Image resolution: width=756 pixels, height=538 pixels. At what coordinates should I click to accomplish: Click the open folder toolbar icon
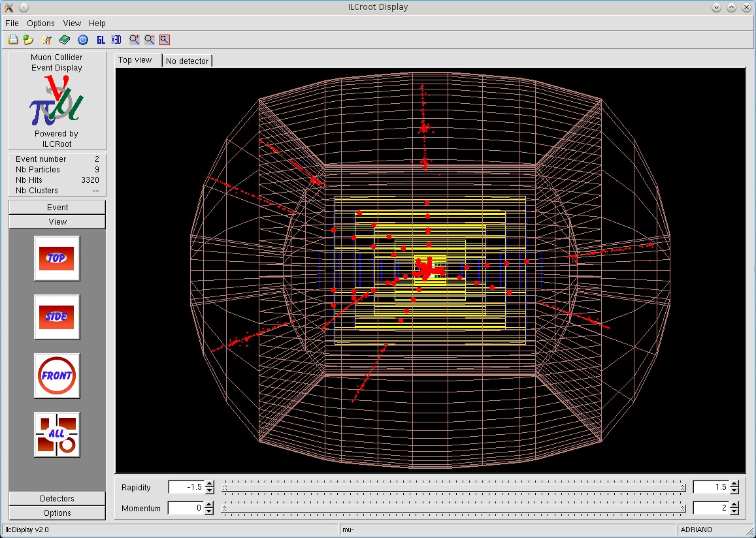[28, 40]
